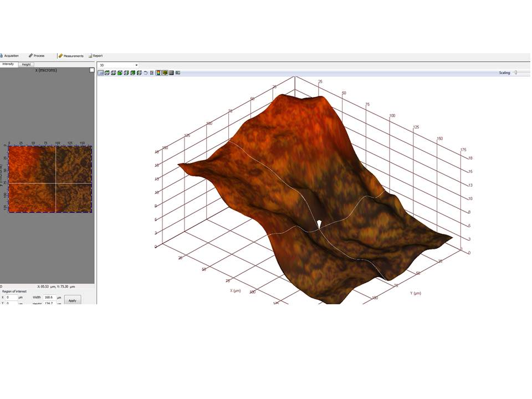The image size is (532, 399).
Task: Toggle the rainbow color map icon
Action: point(158,73)
